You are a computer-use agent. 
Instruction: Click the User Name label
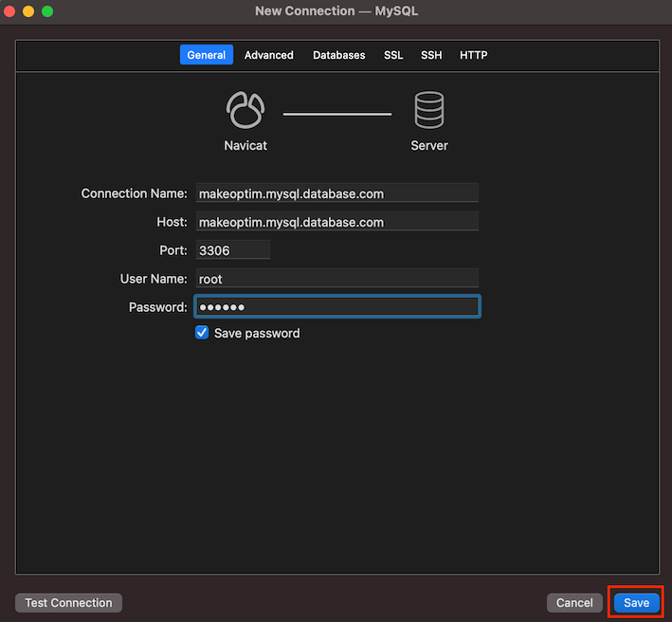[x=154, y=279]
